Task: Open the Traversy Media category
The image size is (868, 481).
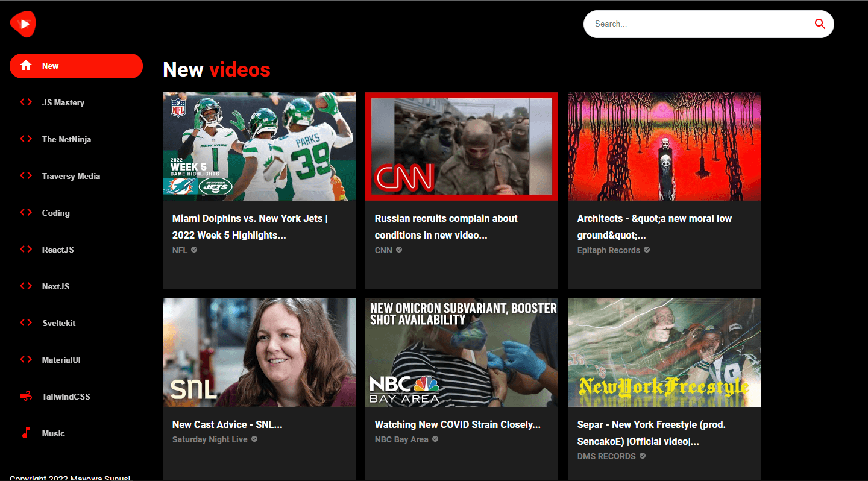Action: pos(71,175)
